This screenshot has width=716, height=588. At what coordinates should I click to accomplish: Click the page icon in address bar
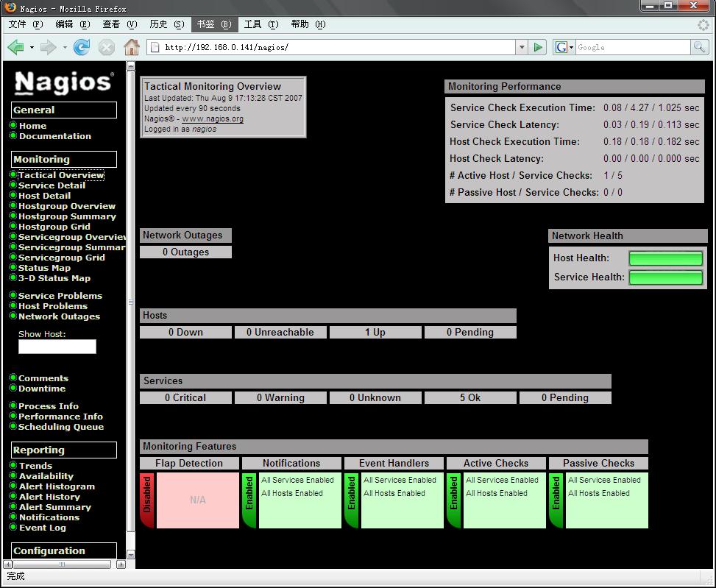[155, 47]
